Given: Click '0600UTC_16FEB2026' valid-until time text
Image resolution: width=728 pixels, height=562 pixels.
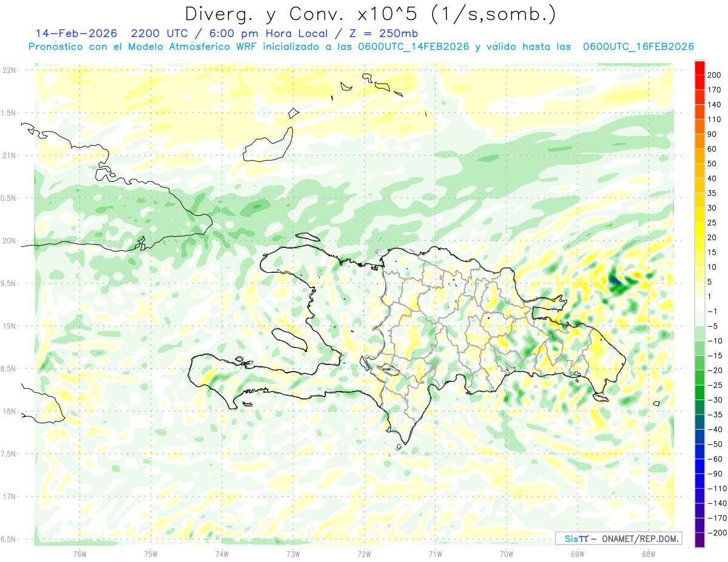Looking at the screenshot, I should pos(638,47).
